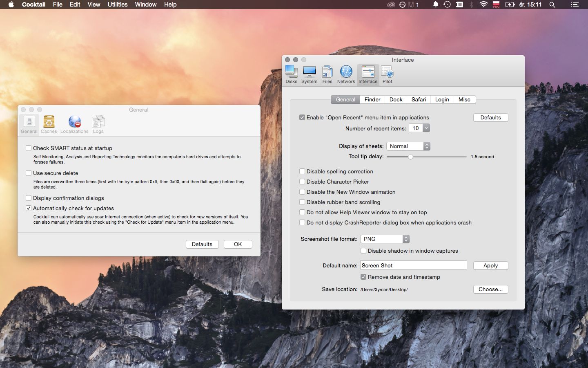
Task: Open the View menu
Action: (x=94, y=4)
